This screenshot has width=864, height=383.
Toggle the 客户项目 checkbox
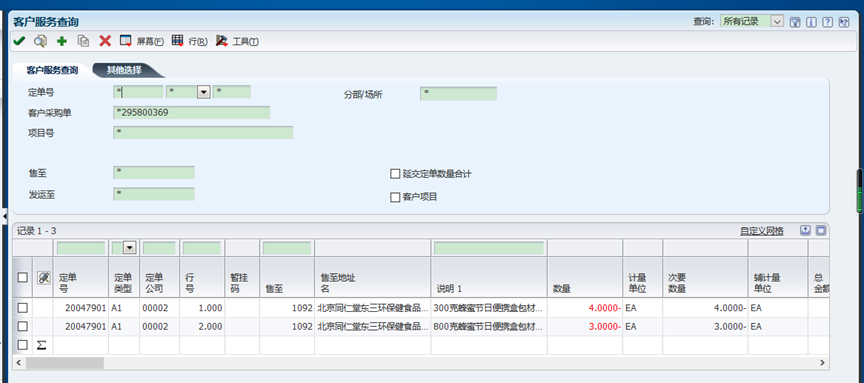[x=395, y=197]
